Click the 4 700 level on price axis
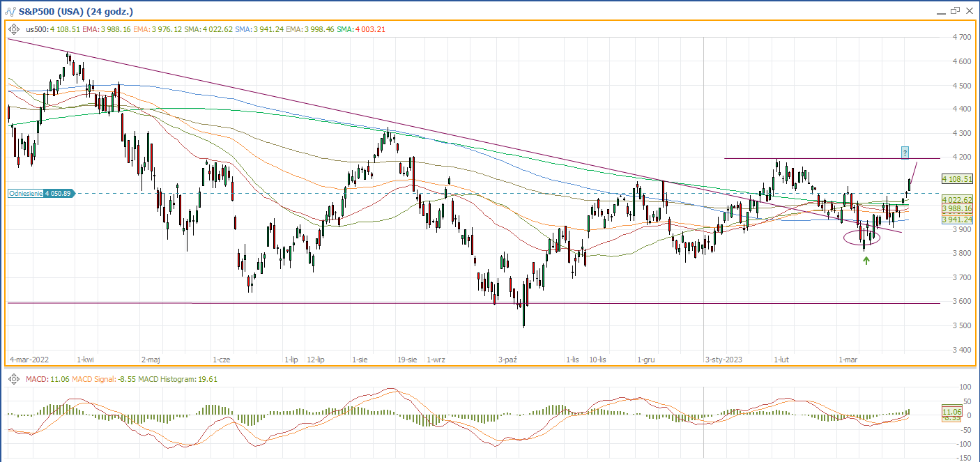980x462 pixels. click(962, 37)
